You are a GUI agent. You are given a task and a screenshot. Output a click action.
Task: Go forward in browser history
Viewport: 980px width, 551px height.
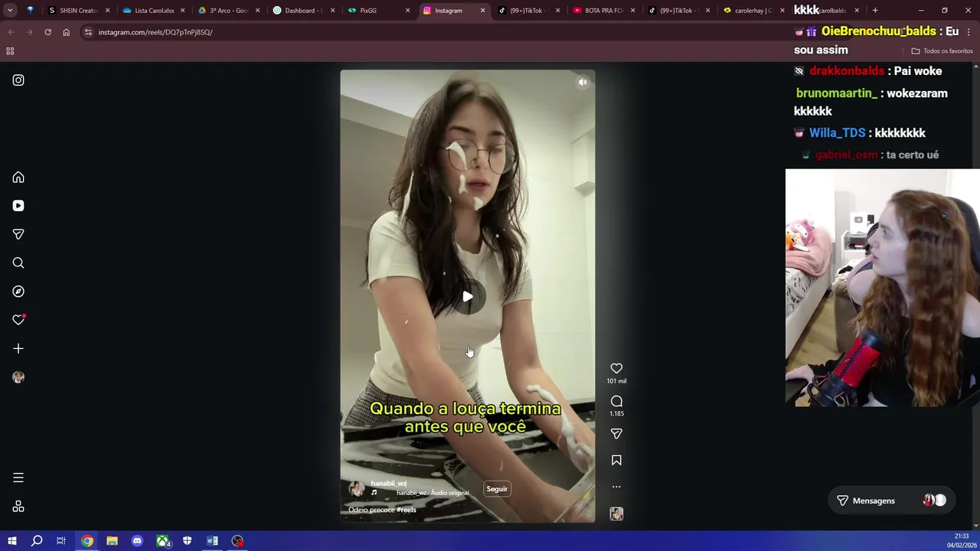[x=29, y=32]
